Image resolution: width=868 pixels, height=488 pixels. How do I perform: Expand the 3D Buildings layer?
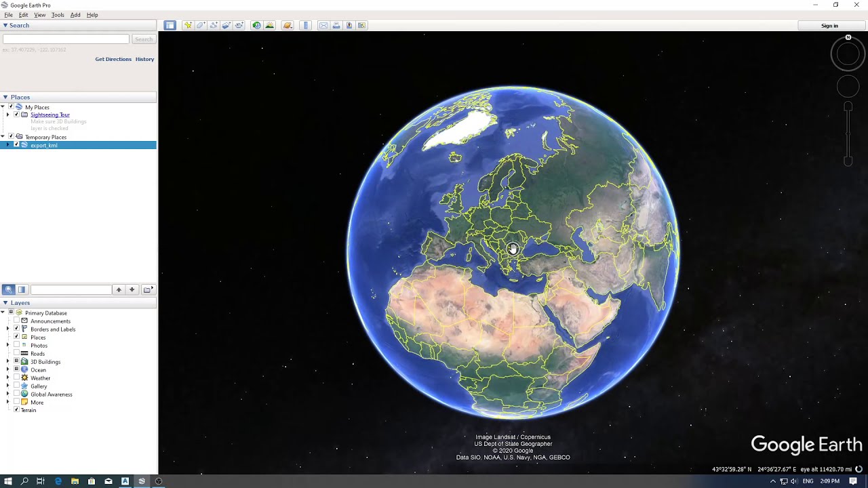click(7, 362)
